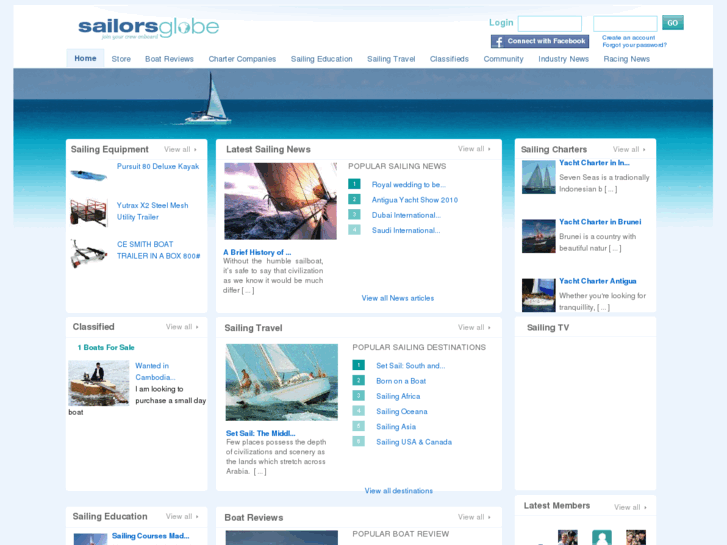The image size is (727, 545).
Task: Open the Pursuit 80 Deluxe Kayak thumbnail
Action: [x=89, y=175]
